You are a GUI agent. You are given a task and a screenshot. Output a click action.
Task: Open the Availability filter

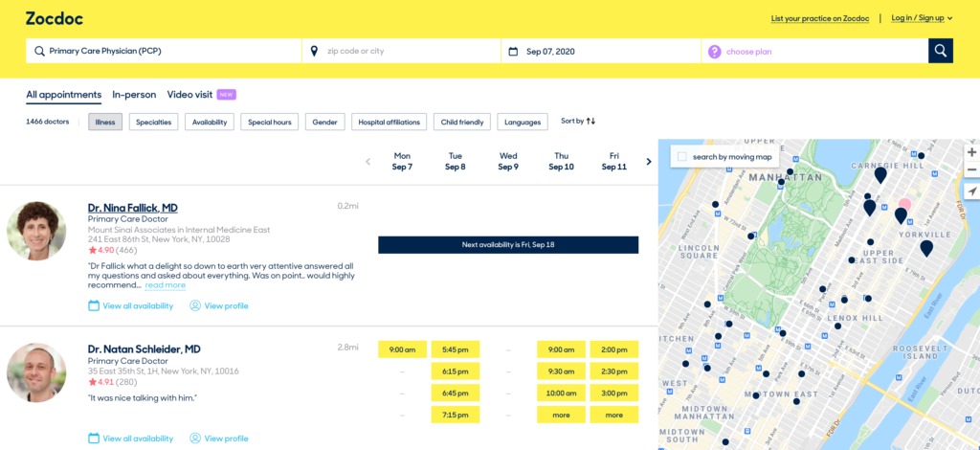point(210,122)
